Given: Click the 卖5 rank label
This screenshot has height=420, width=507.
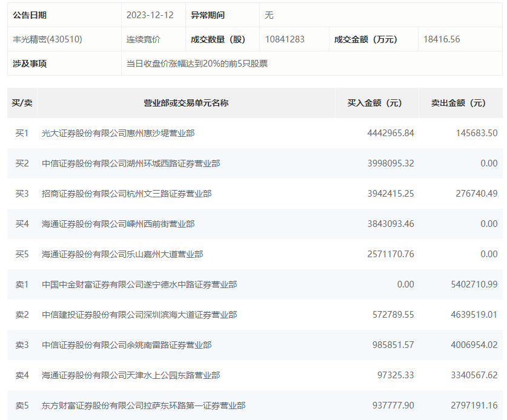Looking at the screenshot, I should 22,405.
